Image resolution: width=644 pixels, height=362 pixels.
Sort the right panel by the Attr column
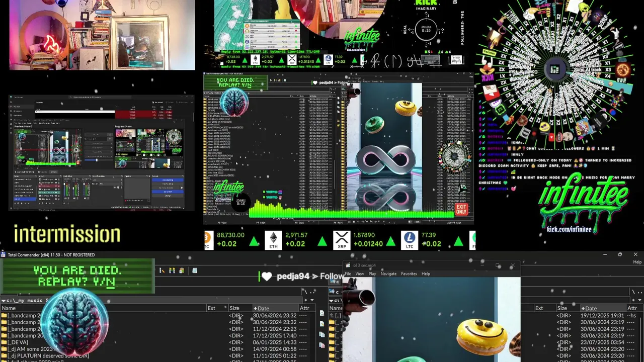pyautogui.click(x=634, y=308)
